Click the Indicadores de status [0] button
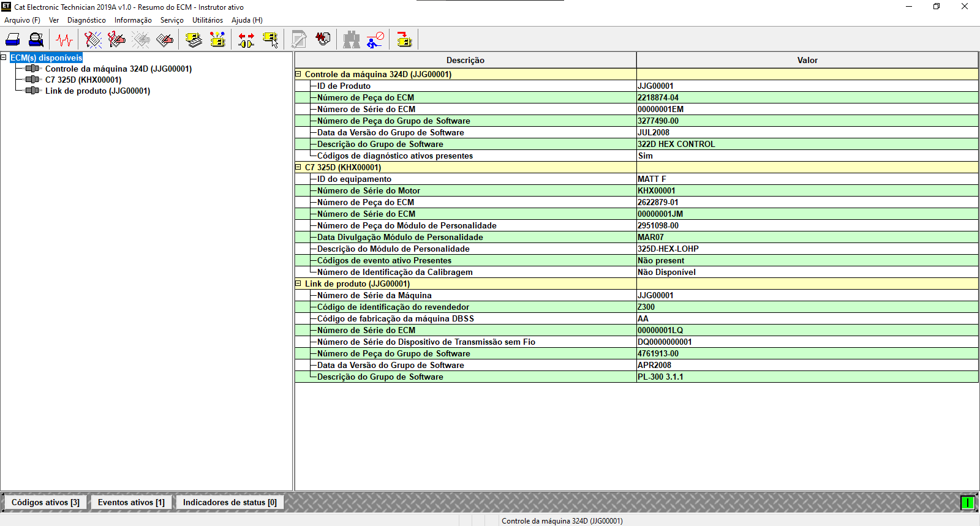Screen dimensions: 980x526 230,502
